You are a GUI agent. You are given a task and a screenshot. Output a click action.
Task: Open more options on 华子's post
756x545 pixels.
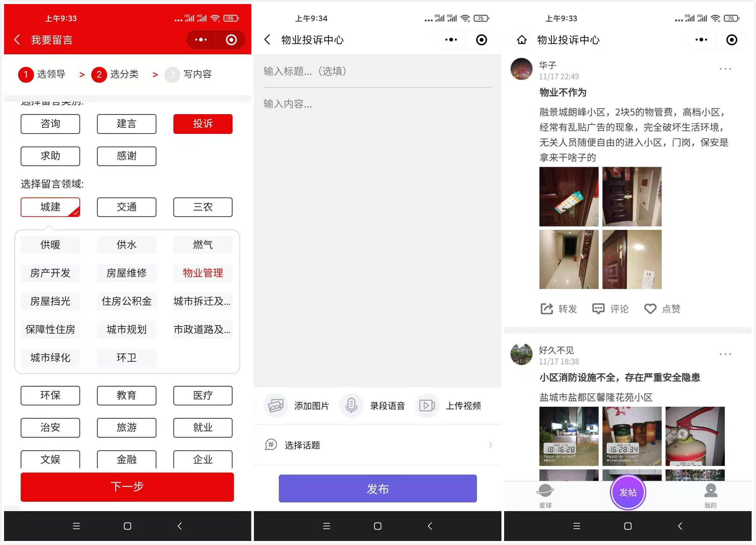[x=725, y=69]
